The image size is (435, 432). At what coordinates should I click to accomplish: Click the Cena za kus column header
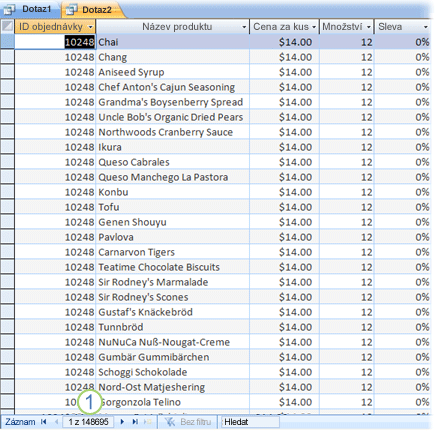pos(284,27)
